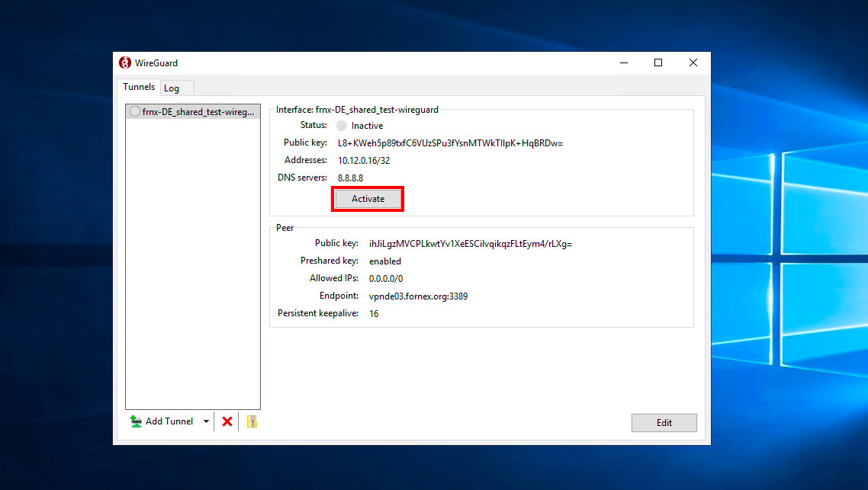
Task: Click the WireGuard logo in title bar
Action: (125, 62)
